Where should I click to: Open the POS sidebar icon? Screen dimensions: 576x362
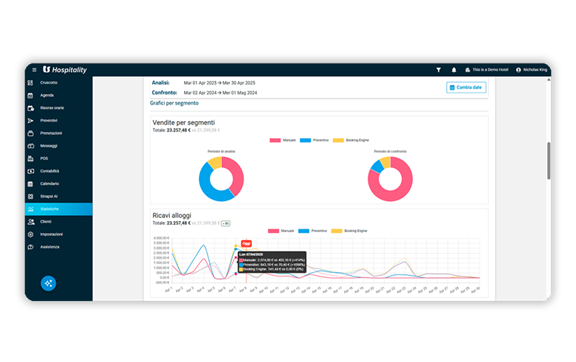click(30, 158)
